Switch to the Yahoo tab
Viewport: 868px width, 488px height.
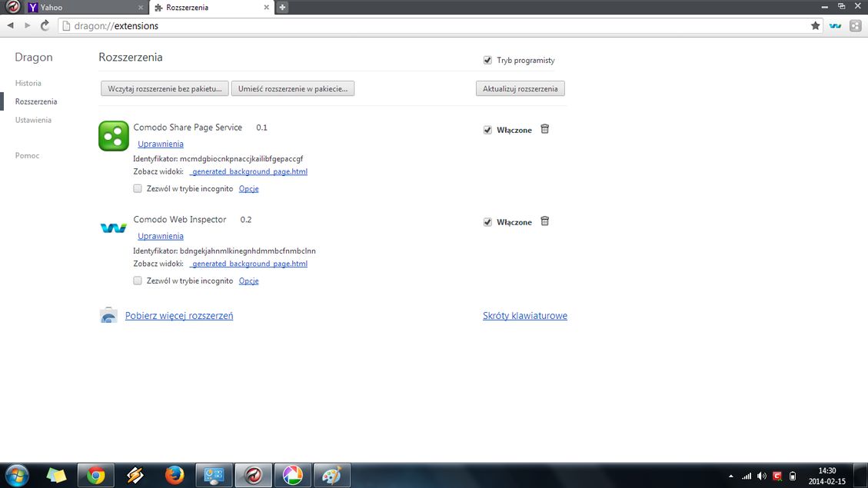[x=86, y=7]
